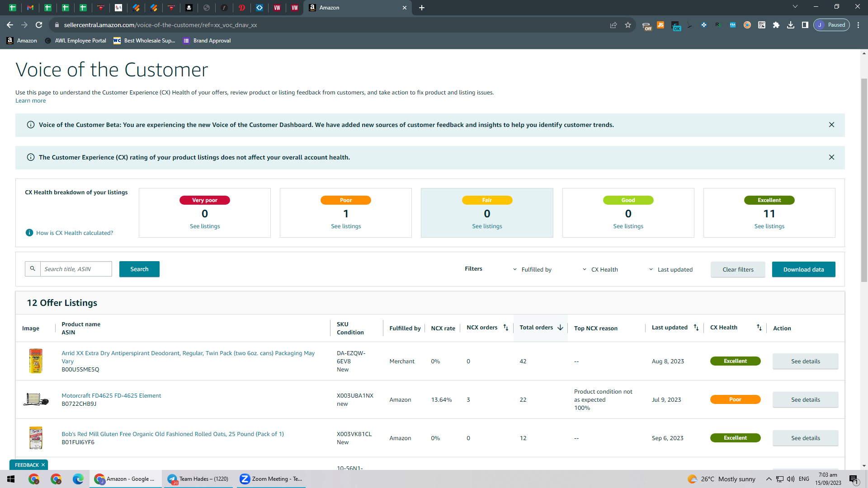See listings under Poor
Viewport: 868px width, 488px height.
click(346, 226)
